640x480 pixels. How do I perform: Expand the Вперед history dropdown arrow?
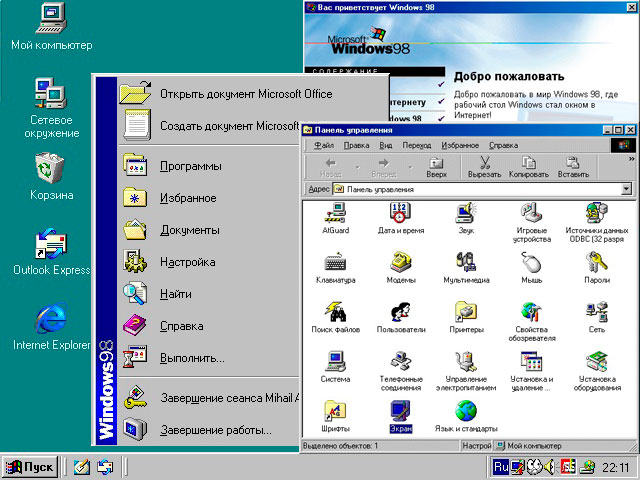point(411,167)
